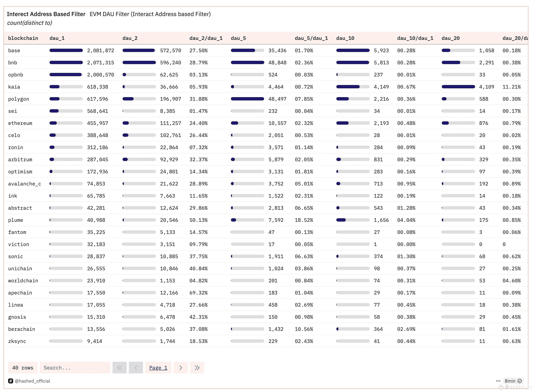Image resolution: width=534 pixels, height=392 pixels.
Task: Click the dau_1 progress bar for base
Action: pyautogui.click(x=66, y=50)
